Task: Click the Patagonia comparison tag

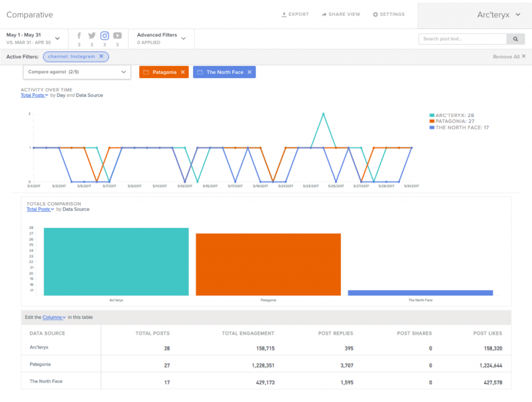Action: [x=164, y=72]
